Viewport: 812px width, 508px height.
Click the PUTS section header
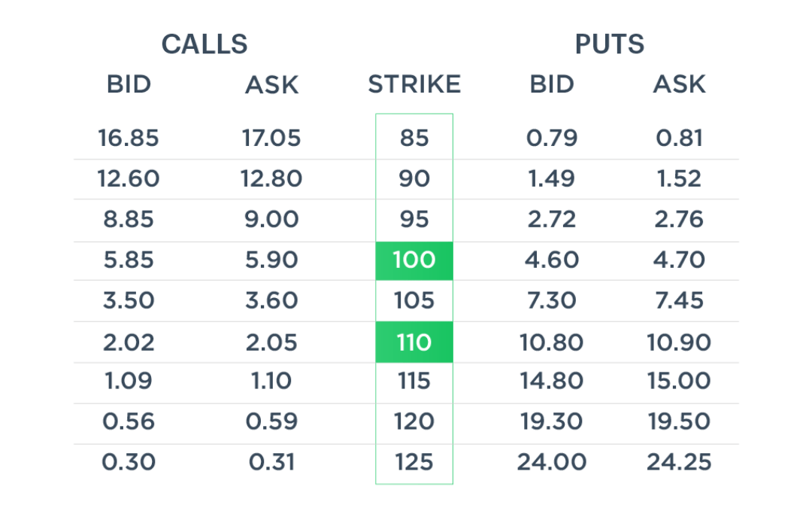point(610,44)
